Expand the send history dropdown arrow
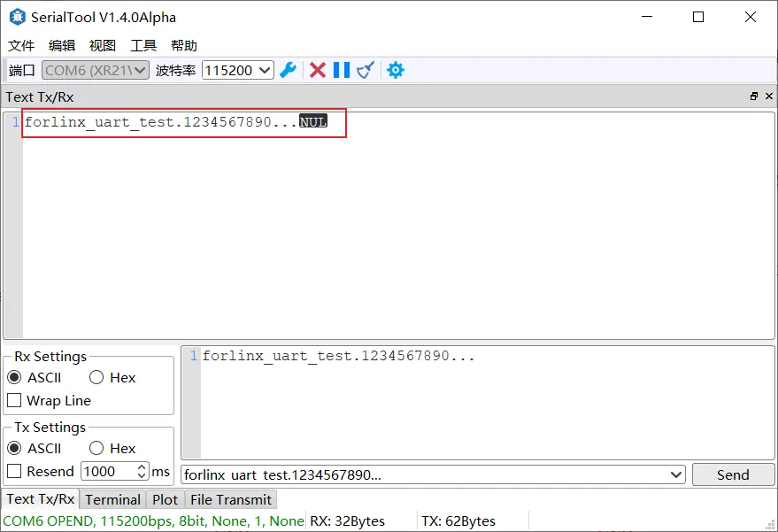Image resolution: width=778 pixels, height=532 pixels. coord(676,475)
